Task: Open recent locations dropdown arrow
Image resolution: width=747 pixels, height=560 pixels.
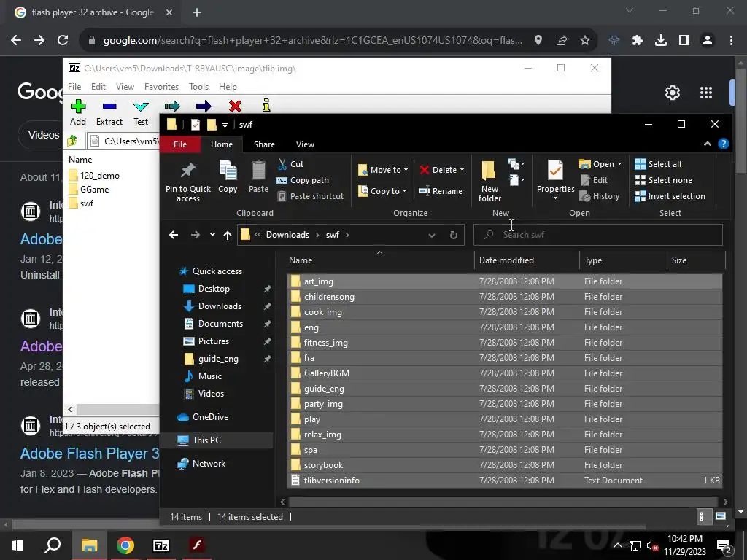Action: click(212, 235)
